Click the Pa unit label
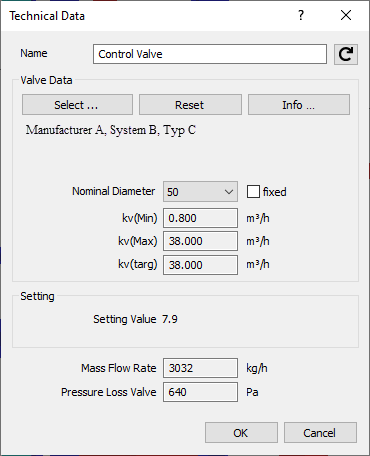Viewport: 370px width, 456px height. tap(252, 392)
